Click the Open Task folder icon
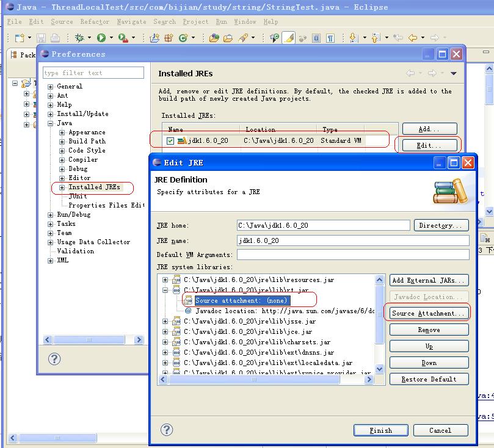The image size is (494, 448). coord(228,38)
